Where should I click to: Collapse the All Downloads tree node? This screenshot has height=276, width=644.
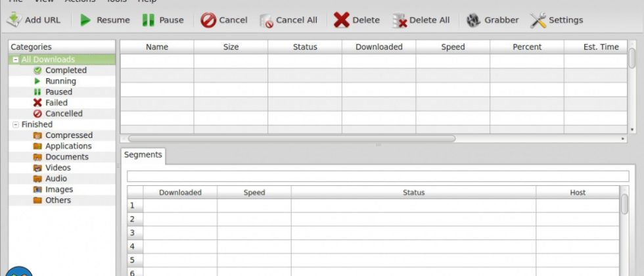(x=16, y=60)
